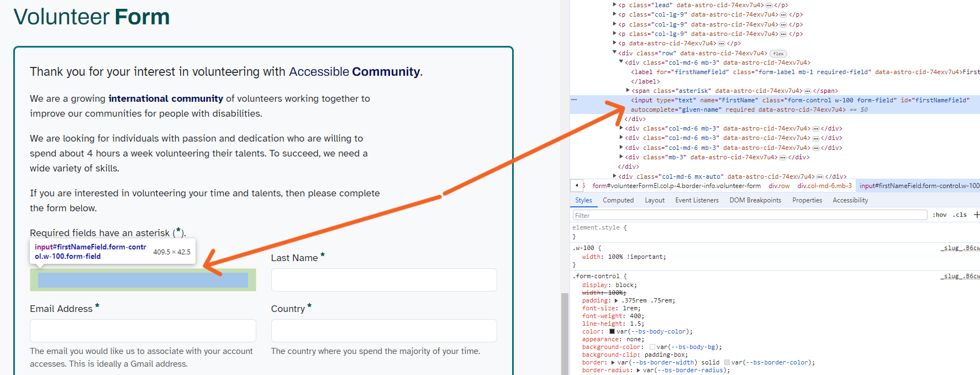980x375 pixels.
Task: Click the 'width: 100% !important' declaration
Action: 624,257
